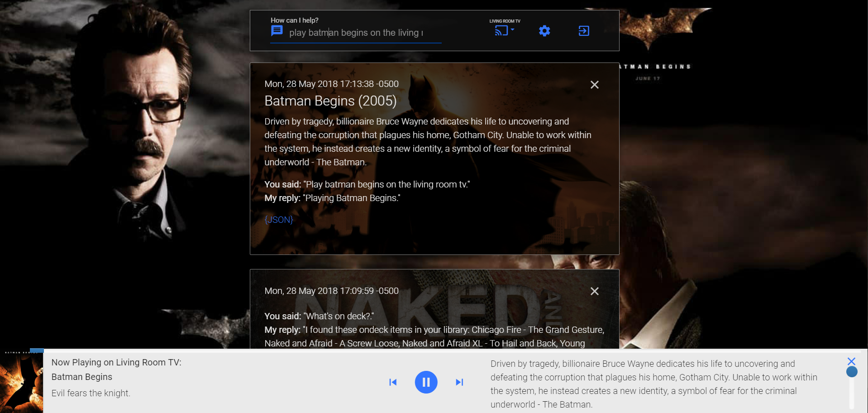Close the now playing bar
This screenshot has height=413, width=868.
[x=851, y=361]
